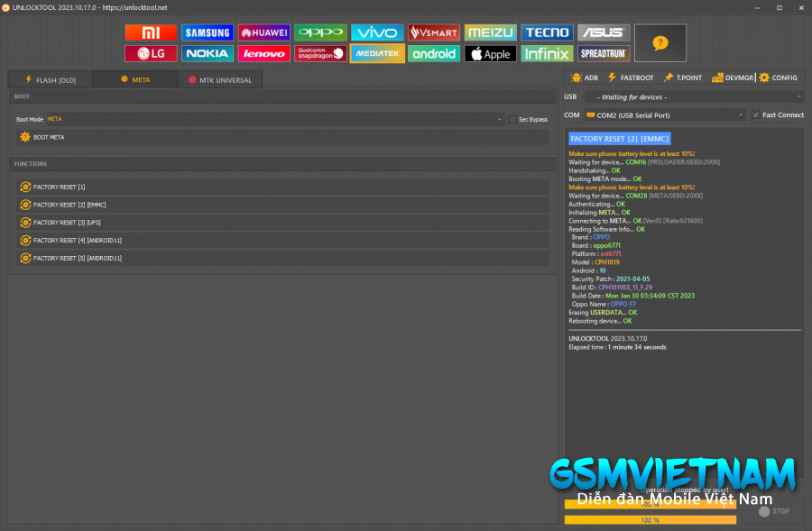Run FACTORY RESET [5] [ANDROID11]
This screenshot has width=812, height=531.
pyautogui.click(x=282, y=258)
